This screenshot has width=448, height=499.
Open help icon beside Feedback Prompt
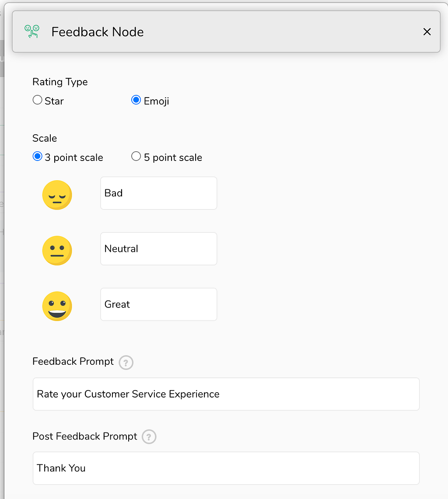coord(126,363)
